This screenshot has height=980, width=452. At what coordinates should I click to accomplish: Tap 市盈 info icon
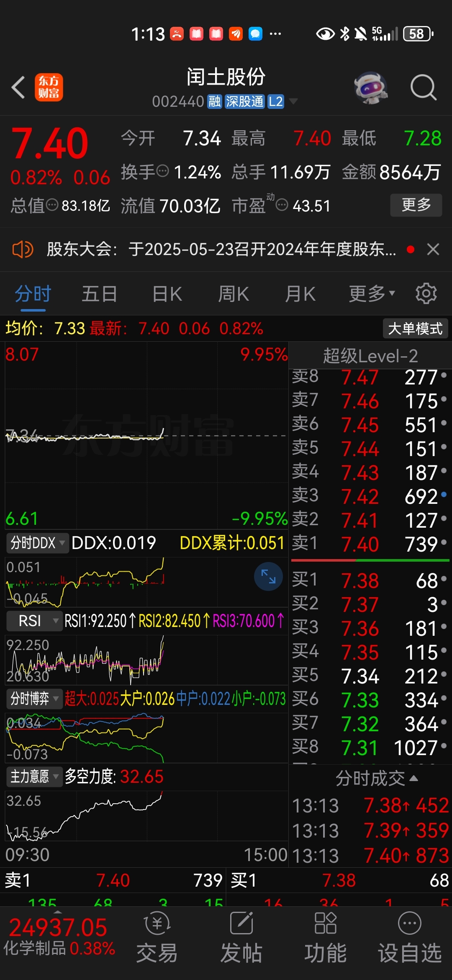[x=282, y=205]
